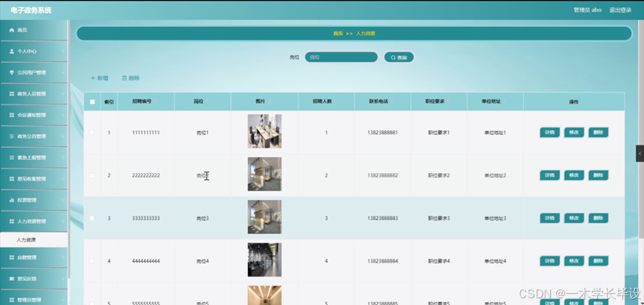Click the home icon beside 首页

[11, 31]
